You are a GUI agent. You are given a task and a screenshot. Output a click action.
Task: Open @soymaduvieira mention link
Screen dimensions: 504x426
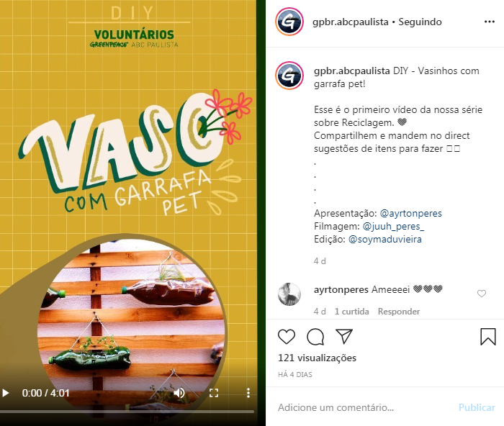pos(385,240)
